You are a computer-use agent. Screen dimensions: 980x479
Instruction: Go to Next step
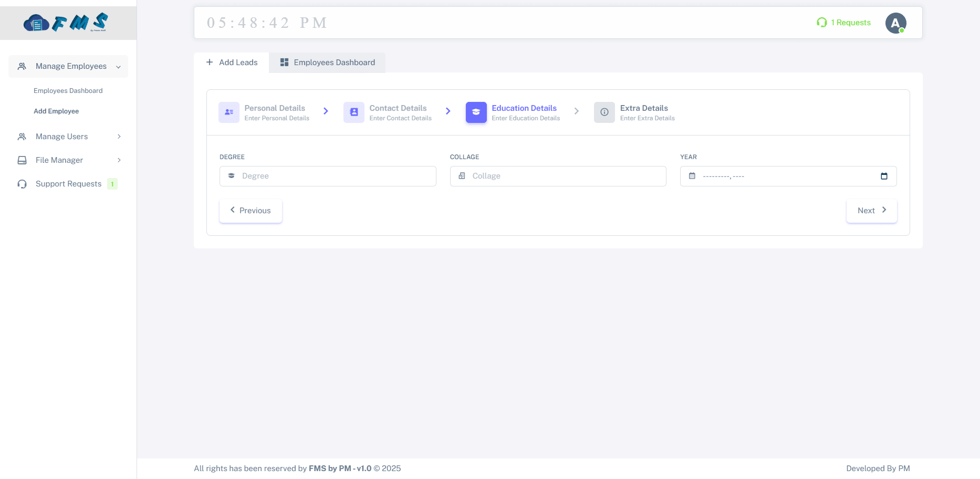[x=871, y=211]
